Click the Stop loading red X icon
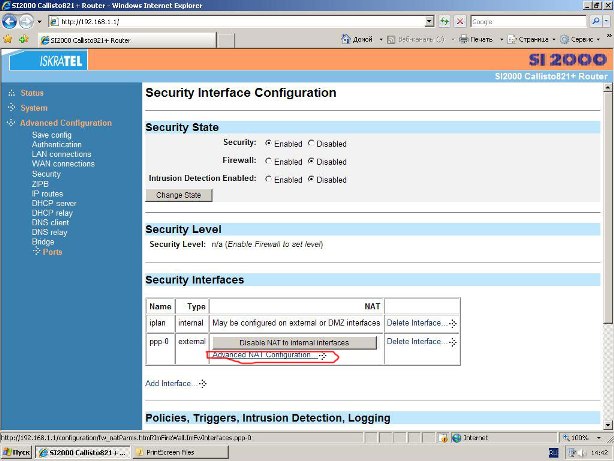The width and height of the screenshot is (614, 461). click(460, 22)
